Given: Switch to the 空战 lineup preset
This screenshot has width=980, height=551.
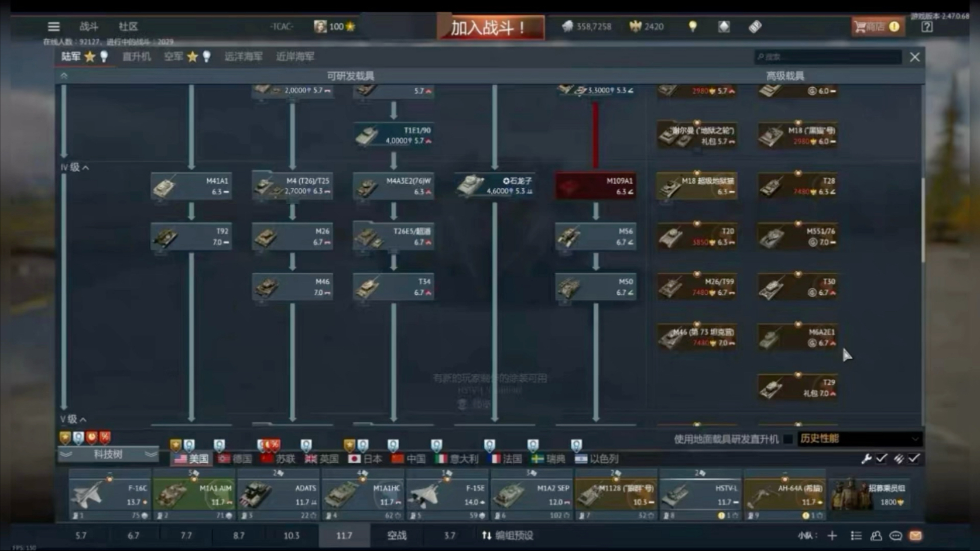Looking at the screenshot, I should [x=396, y=535].
